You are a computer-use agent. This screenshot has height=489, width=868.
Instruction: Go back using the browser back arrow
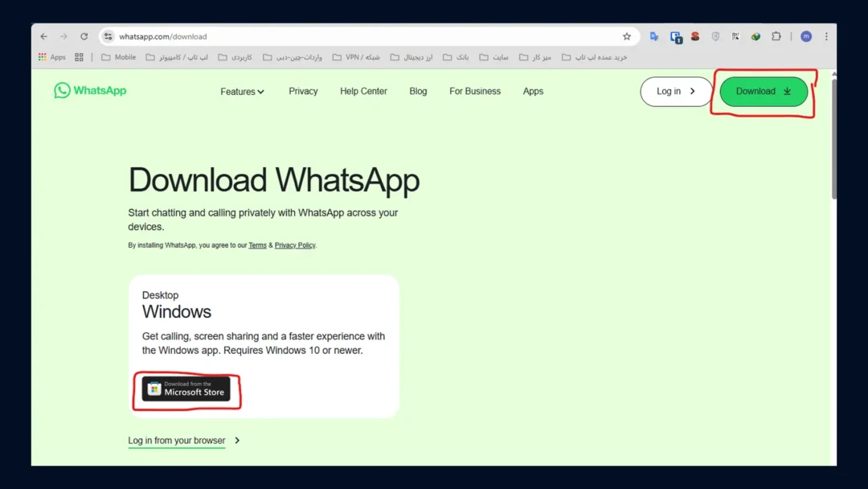coord(43,36)
